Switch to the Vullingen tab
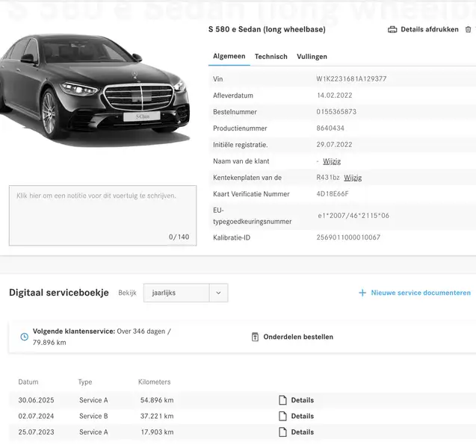This screenshot has height=448, width=476. pos(312,57)
